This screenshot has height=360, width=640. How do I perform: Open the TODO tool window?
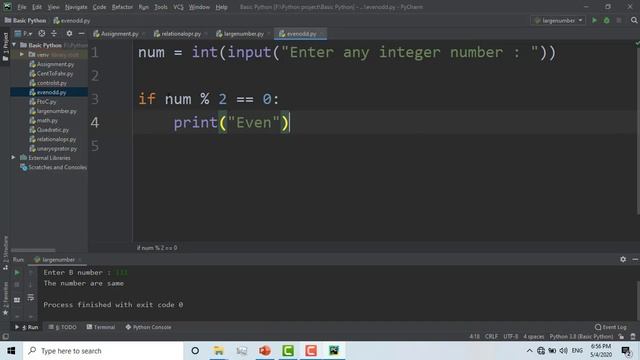tap(62, 327)
